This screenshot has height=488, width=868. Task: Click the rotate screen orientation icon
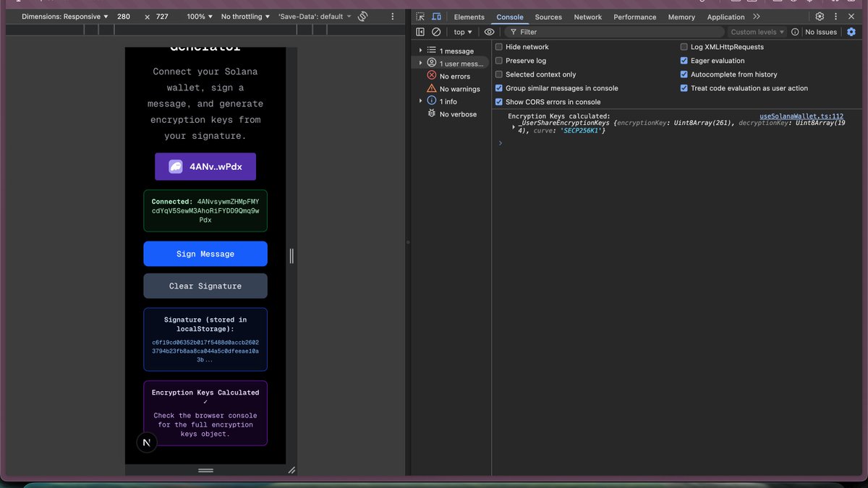coord(363,16)
